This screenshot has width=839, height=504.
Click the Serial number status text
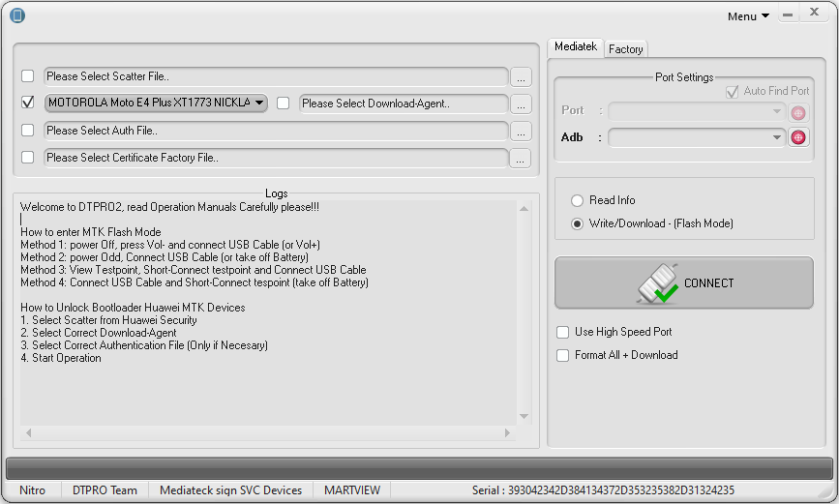point(603,490)
